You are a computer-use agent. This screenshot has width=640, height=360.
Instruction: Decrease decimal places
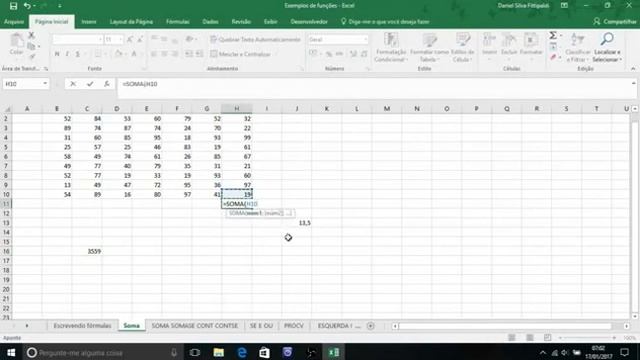[x=364, y=54]
